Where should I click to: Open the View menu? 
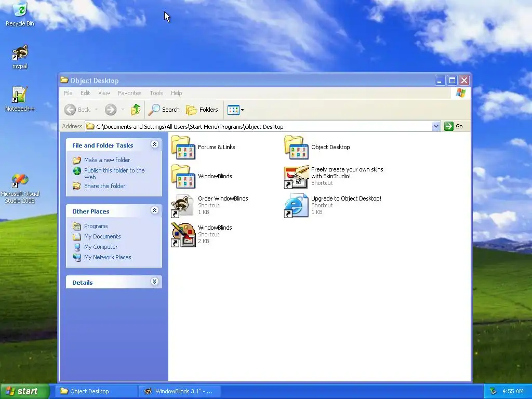104,93
